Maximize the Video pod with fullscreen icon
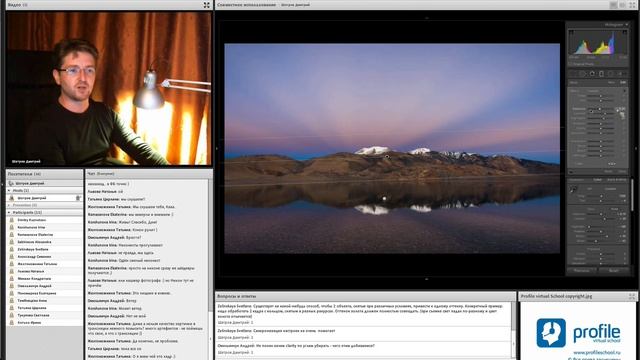 coord(207,5)
